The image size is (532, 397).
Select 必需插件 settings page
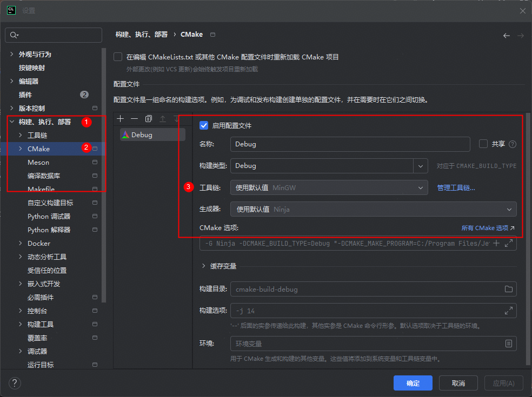41,297
